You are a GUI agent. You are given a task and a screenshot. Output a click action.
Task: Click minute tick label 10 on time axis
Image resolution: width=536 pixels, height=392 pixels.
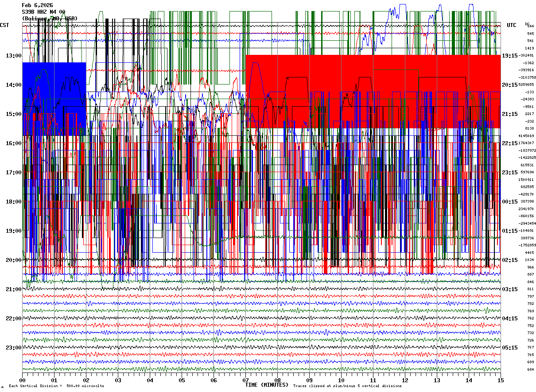pos(341,380)
